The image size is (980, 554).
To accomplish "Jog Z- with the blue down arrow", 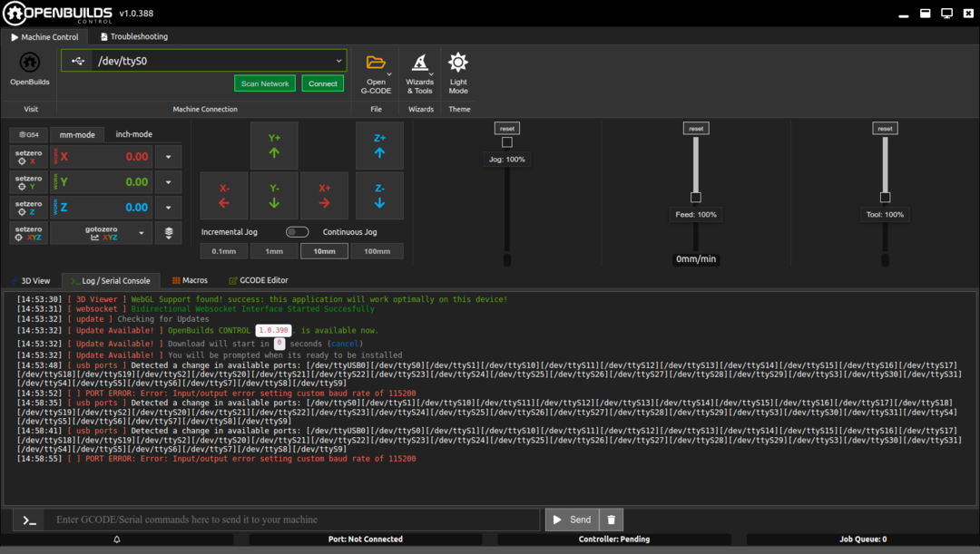I will pos(379,196).
